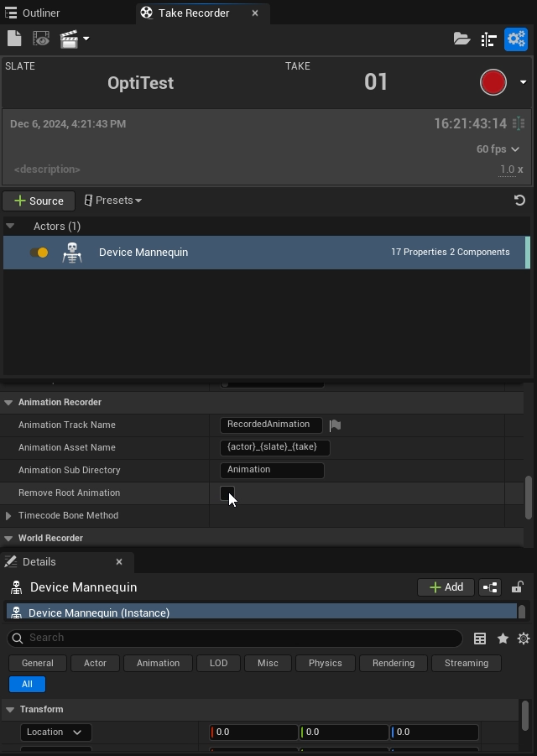537x756 pixels.
Task: Check the Remove Root Animation checkbox
Action: click(x=227, y=493)
